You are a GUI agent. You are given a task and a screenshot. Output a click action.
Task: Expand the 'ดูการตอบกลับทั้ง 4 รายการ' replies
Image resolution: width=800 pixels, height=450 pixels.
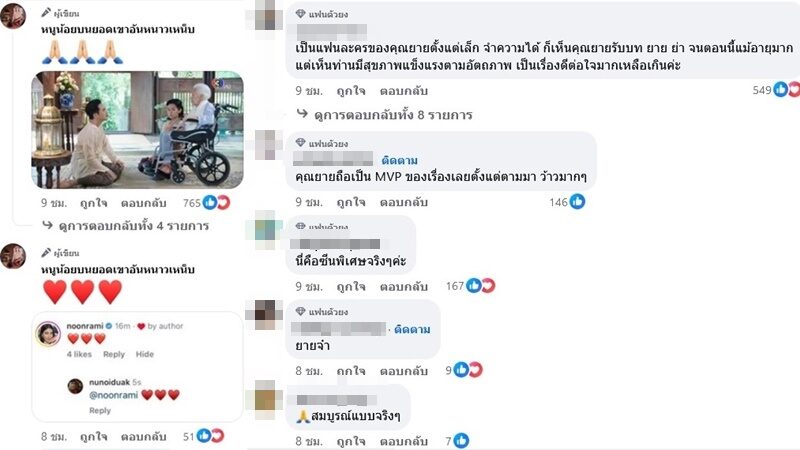point(126,226)
